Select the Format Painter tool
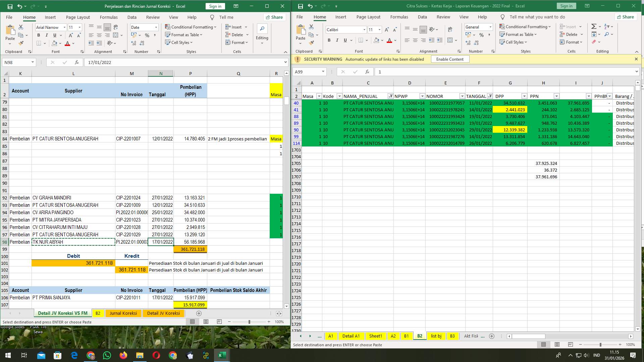This screenshot has width=644, height=362. click(x=21, y=43)
